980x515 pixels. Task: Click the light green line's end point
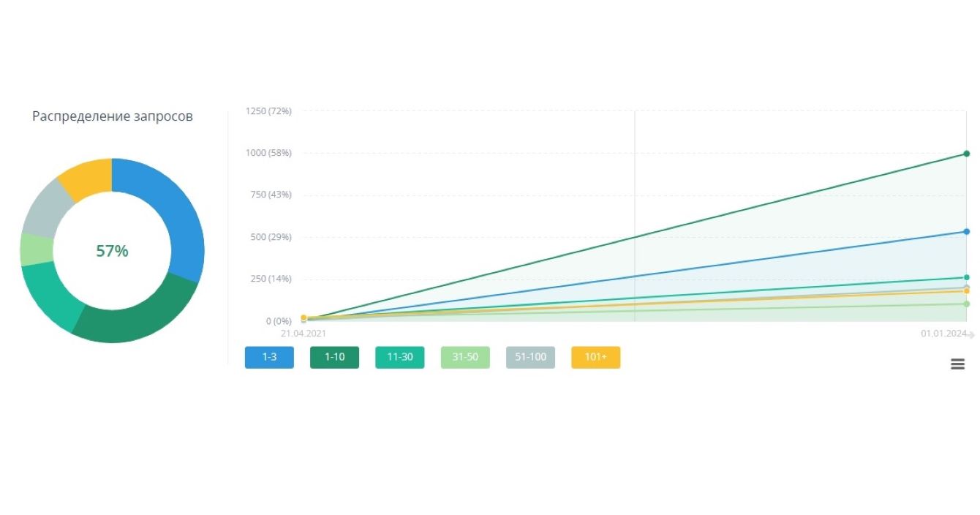[x=966, y=304]
